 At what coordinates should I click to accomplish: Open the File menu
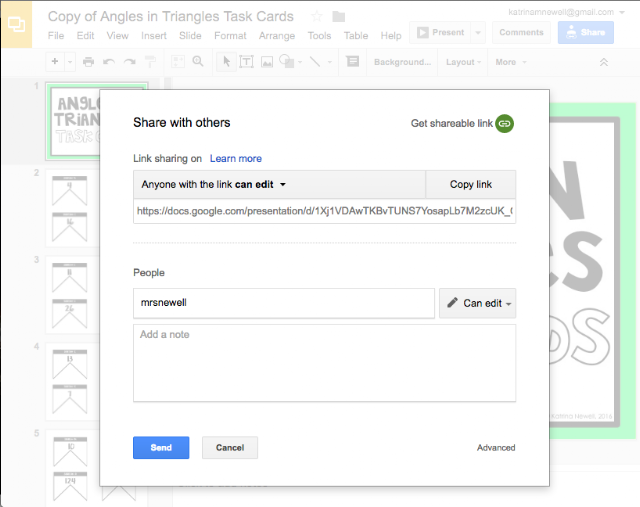tap(56, 36)
